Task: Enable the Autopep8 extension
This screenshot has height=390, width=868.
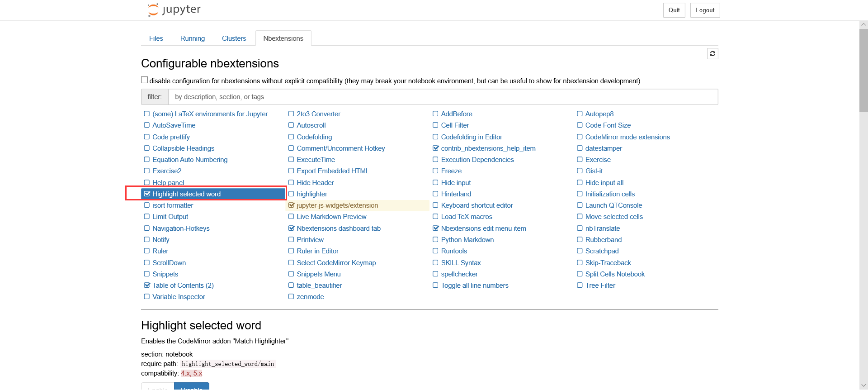Action: coord(580,114)
